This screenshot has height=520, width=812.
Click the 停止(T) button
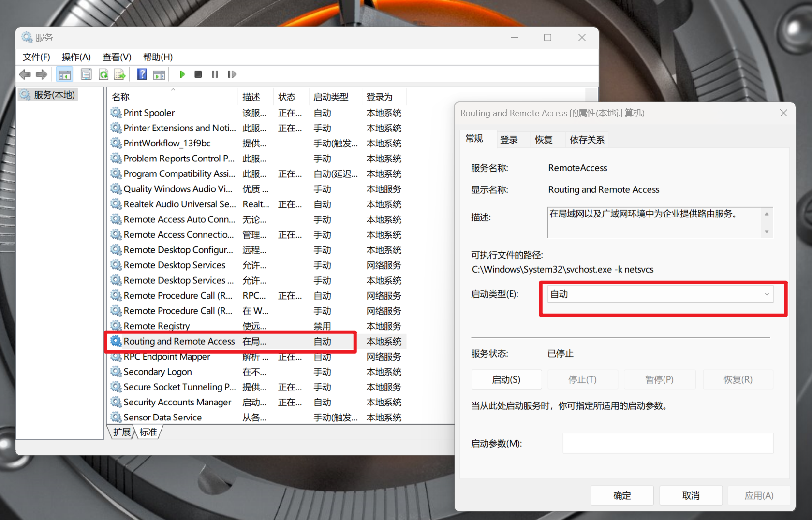pyautogui.click(x=583, y=379)
